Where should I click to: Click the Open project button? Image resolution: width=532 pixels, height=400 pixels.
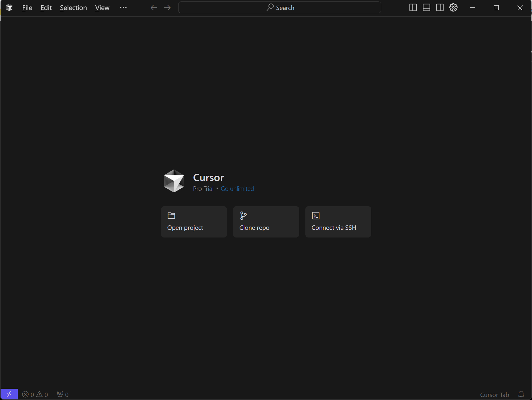point(194,222)
